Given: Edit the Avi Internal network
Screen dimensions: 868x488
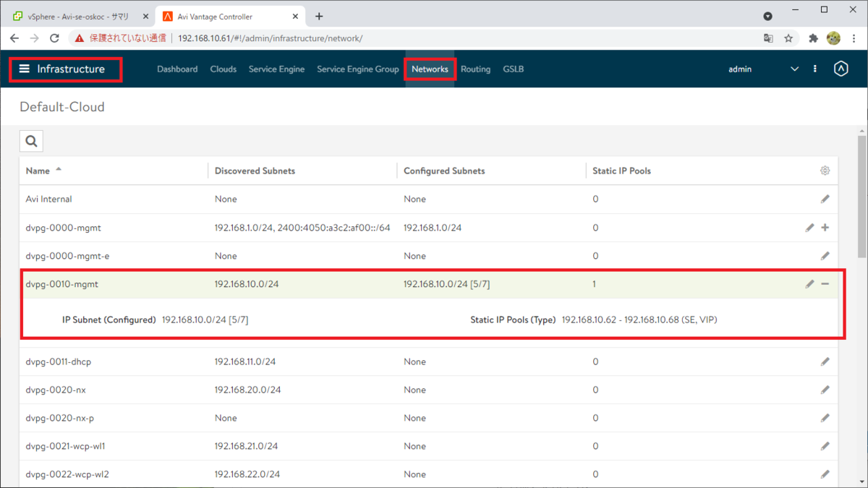Looking at the screenshot, I should coord(825,199).
